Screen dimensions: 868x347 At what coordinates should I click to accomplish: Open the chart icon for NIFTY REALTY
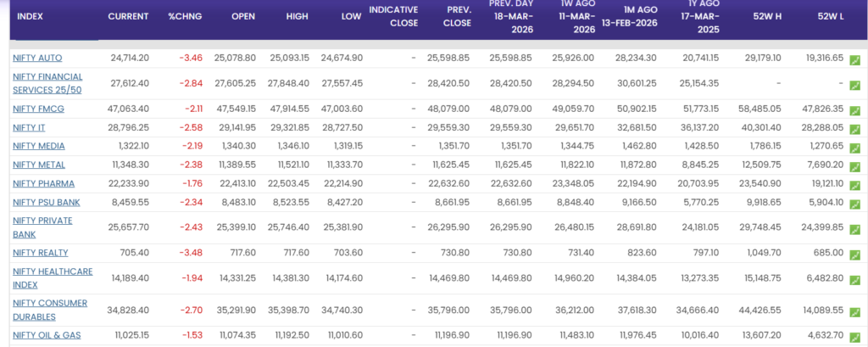[x=854, y=255]
